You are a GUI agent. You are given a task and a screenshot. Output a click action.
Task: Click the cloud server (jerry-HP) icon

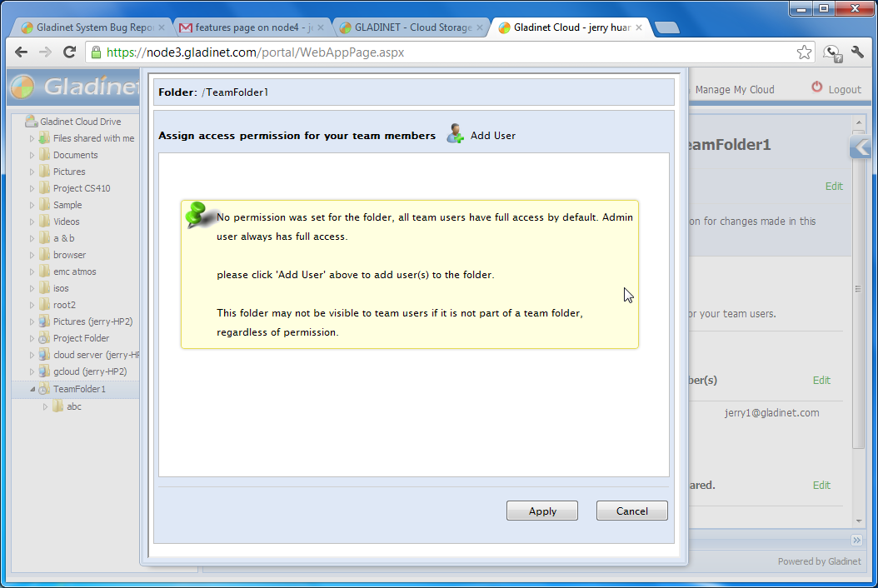(x=44, y=355)
